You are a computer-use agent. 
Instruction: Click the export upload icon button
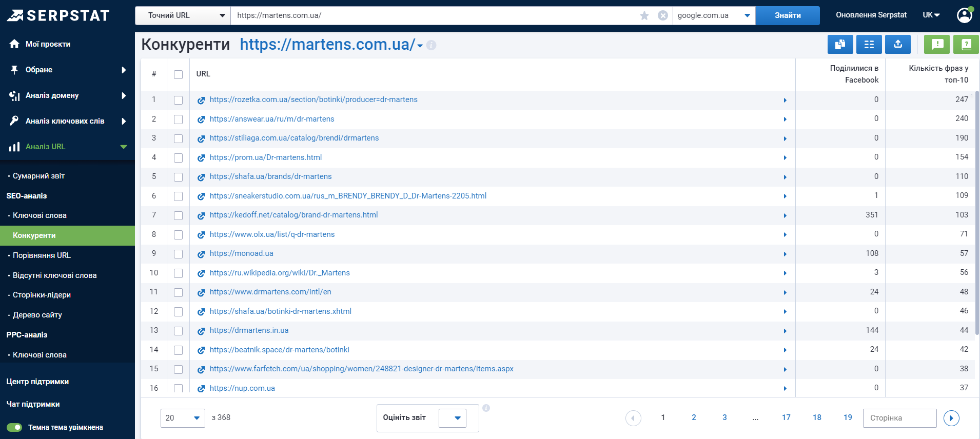click(x=897, y=45)
